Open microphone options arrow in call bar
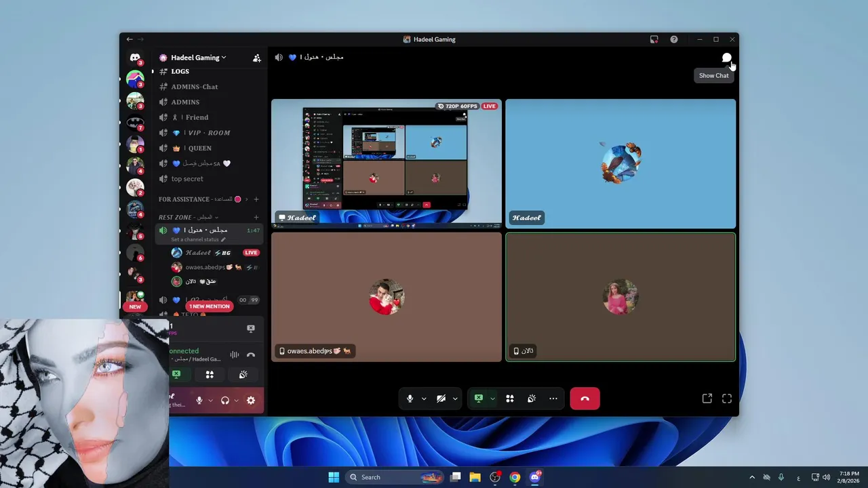The height and width of the screenshot is (488, 868). point(424,399)
